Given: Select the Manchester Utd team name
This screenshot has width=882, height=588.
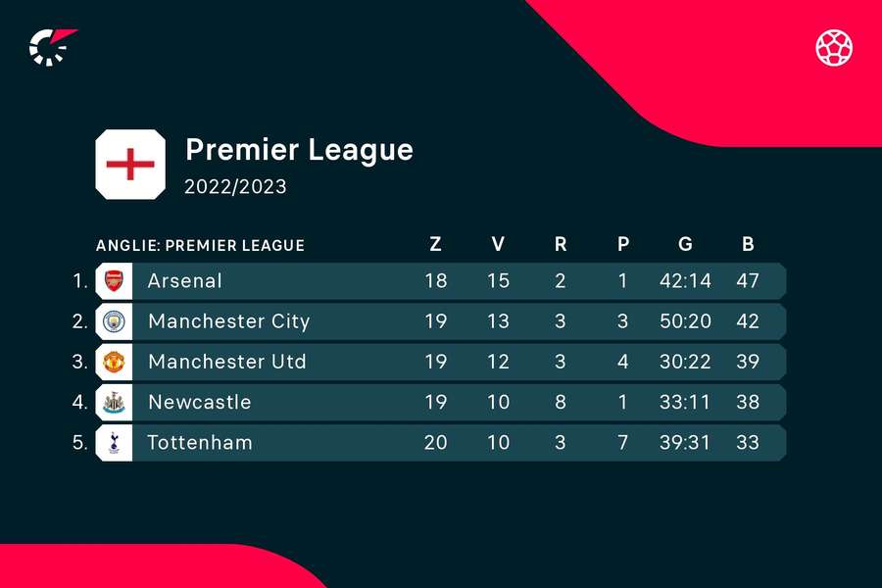Looking at the screenshot, I should coord(226,362).
